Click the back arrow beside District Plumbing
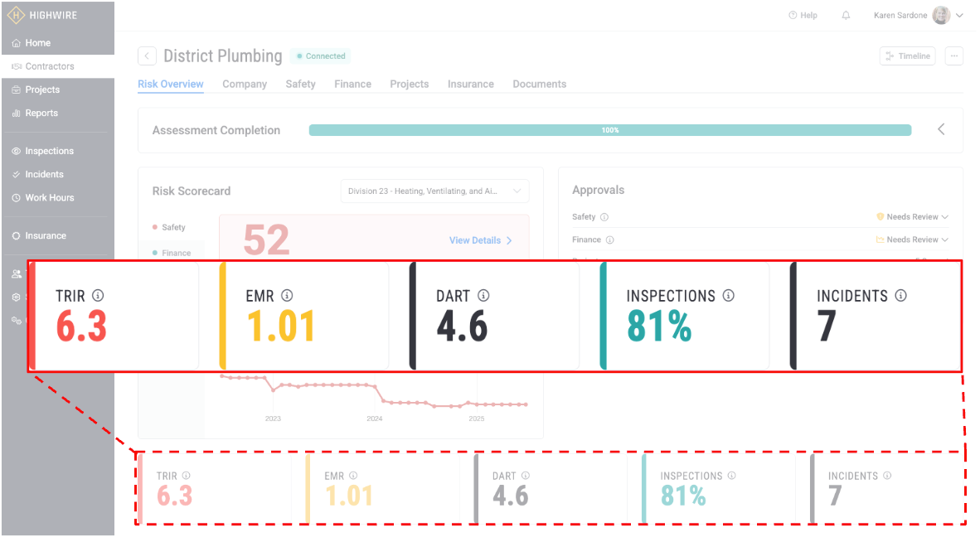The width and height of the screenshot is (980, 537). pos(147,56)
